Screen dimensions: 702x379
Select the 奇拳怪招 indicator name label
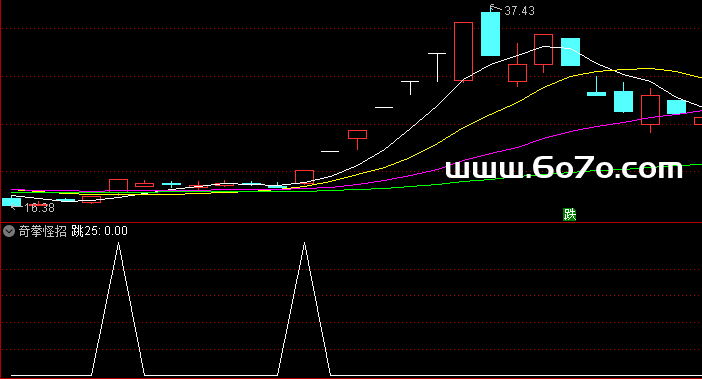pos(43,231)
